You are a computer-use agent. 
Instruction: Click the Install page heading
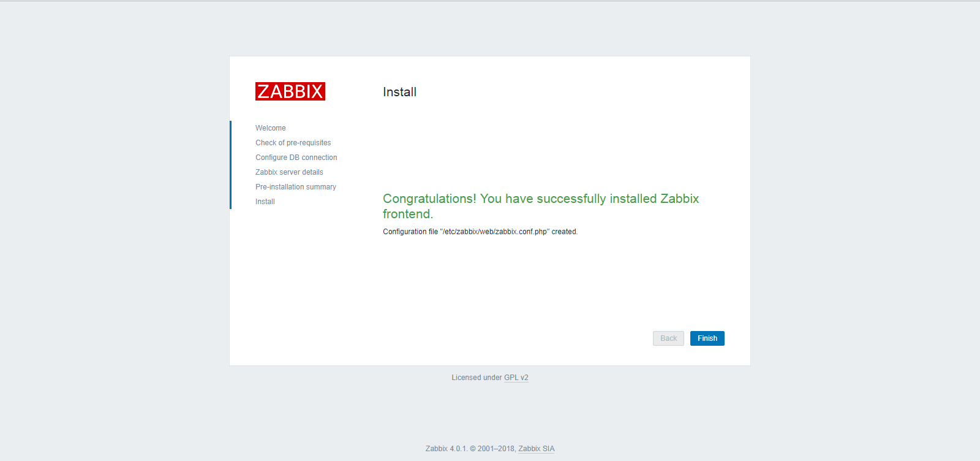[x=399, y=92]
